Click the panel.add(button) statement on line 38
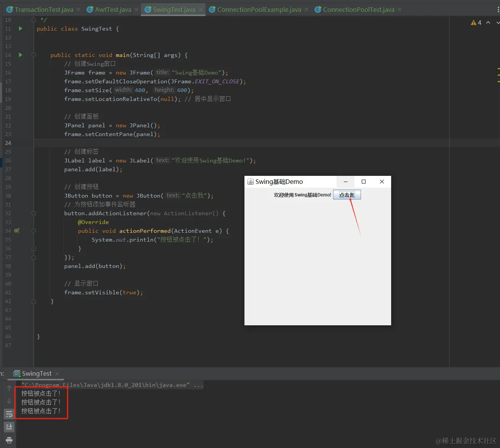 tap(95, 266)
